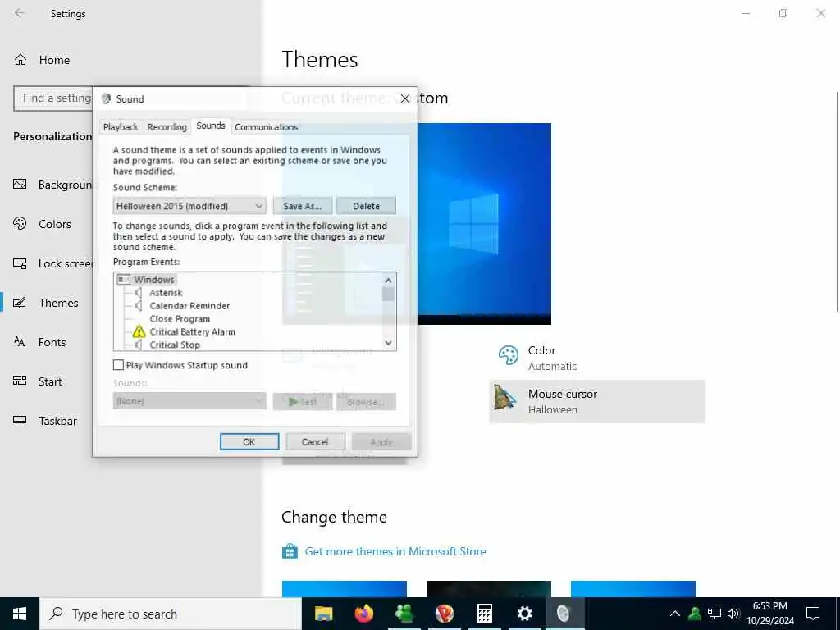
Task: Select the Calendar Reminder event
Action: coord(189,306)
